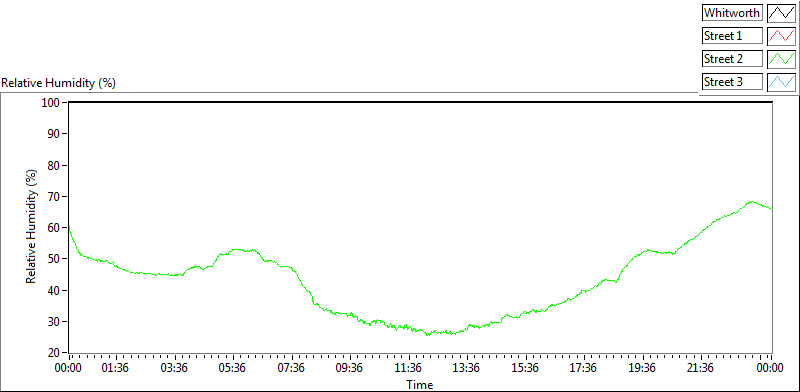Viewport: 800px width, 392px height.
Task: Click the 05:36 time axis label
Action: 233,368
